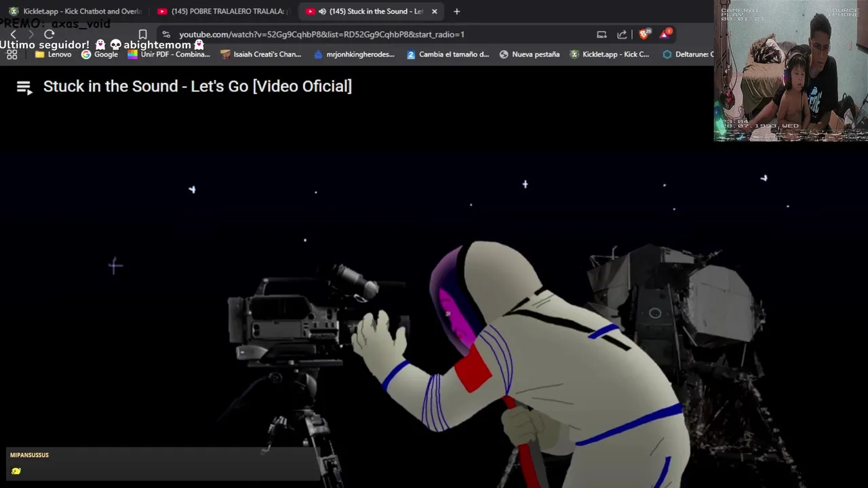Image resolution: width=868 pixels, height=488 pixels.
Task: Switch to the POBRE TRALALERO TRALALA tab
Action: 222,12
